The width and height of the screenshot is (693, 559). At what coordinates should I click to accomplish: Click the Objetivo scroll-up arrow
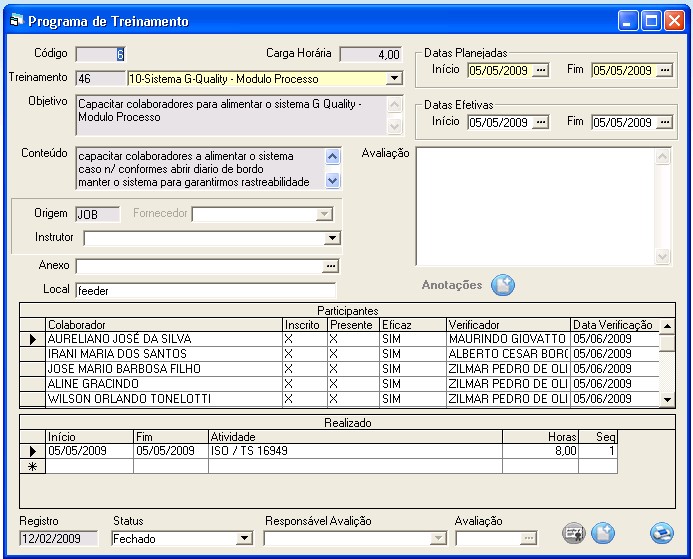click(394, 105)
